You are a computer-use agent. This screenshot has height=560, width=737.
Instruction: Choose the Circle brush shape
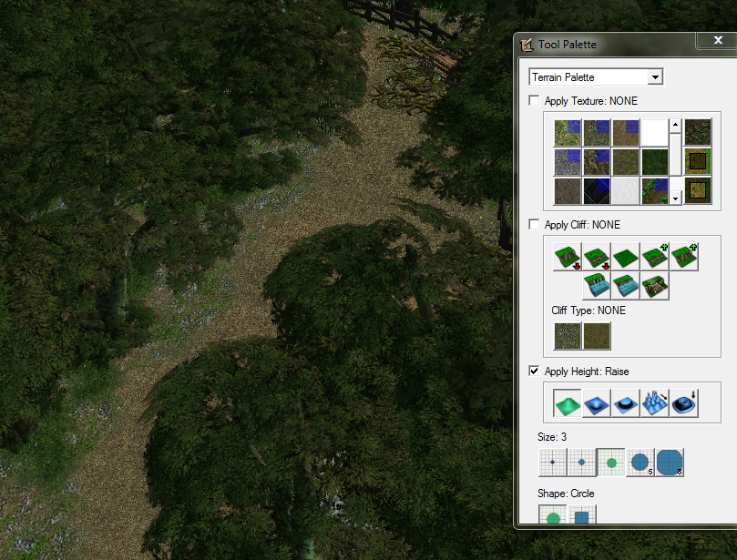click(553, 514)
